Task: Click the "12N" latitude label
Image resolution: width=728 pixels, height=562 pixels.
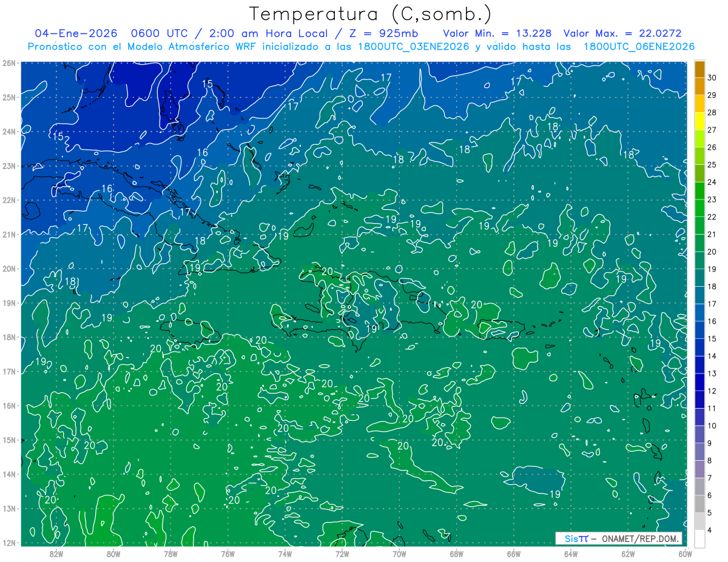Action: coord(8,543)
